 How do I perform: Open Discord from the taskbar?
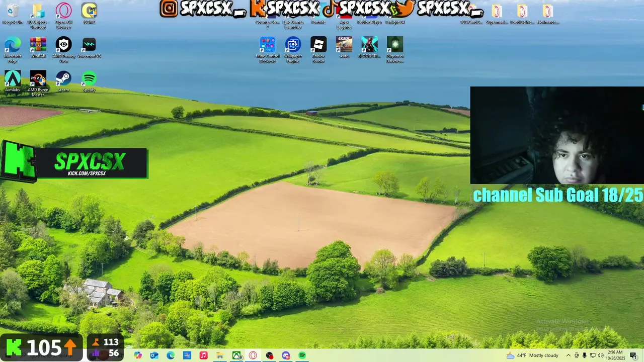coord(286,355)
